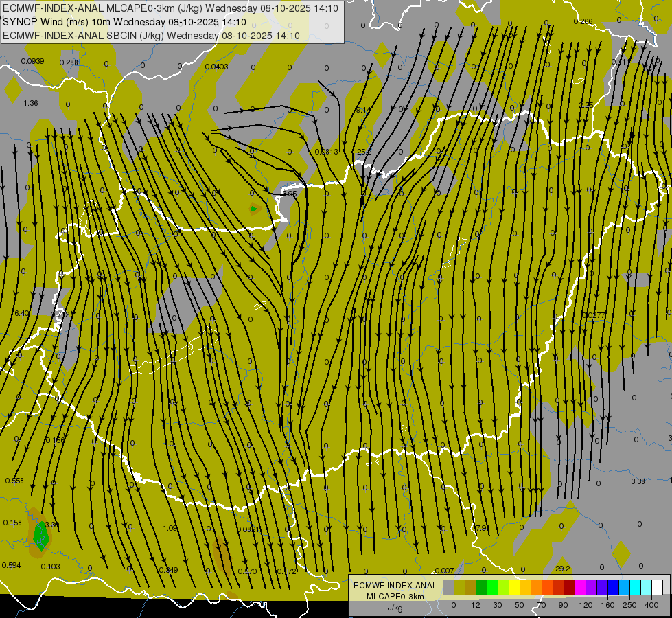Pick the bright yellow legend color swatch
The height and width of the screenshot is (618, 672).
(x=514, y=587)
